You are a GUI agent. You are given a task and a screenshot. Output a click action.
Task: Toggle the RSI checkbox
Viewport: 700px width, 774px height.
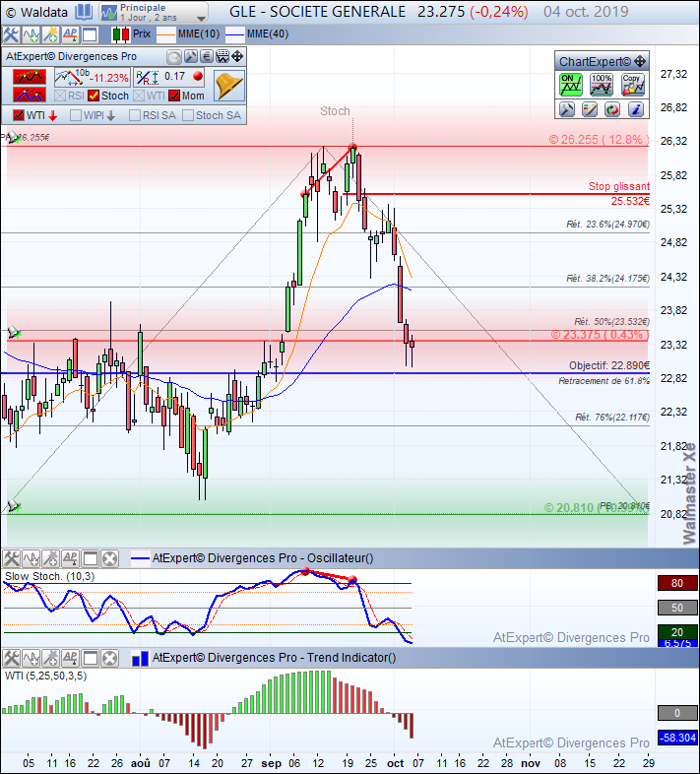[x=60, y=96]
